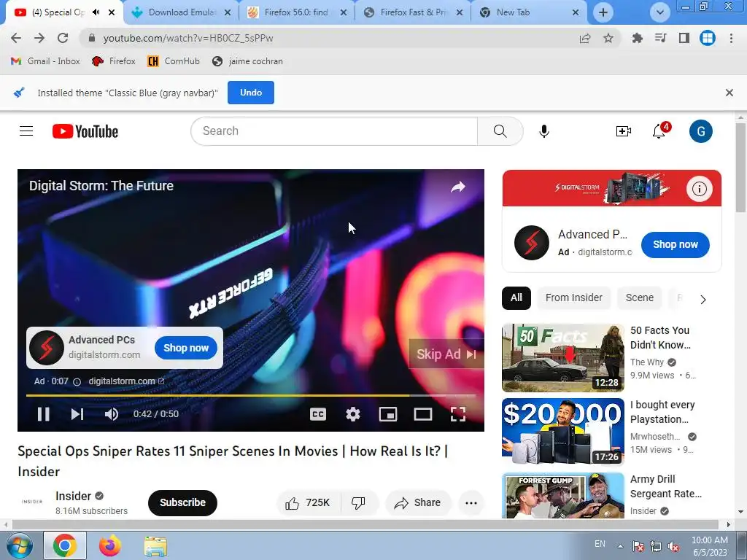Bookmark this page with the star icon
This screenshot has width=747, height=560.
(608, 38)
